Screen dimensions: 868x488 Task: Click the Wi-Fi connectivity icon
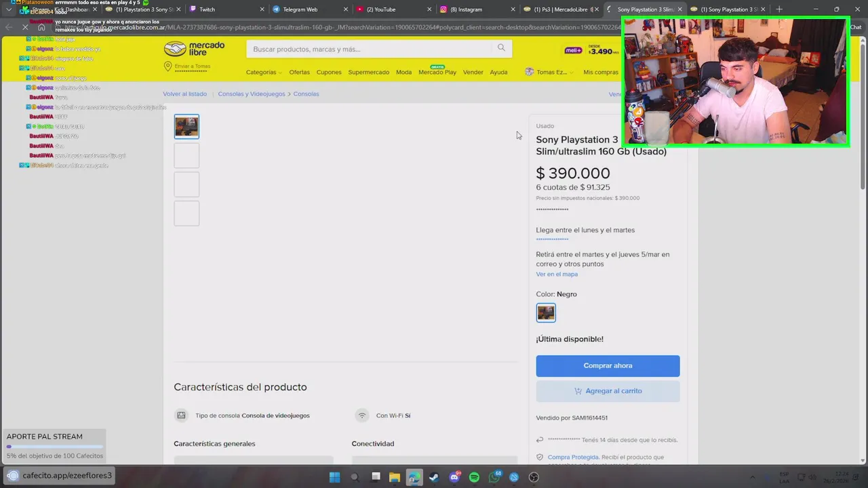(362, 415)
